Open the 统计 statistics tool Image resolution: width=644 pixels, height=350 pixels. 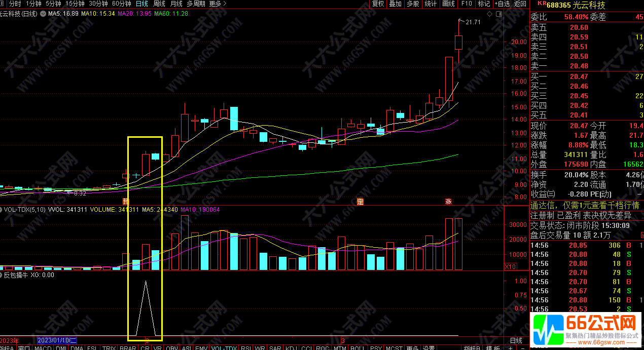click(x=431, y=4)
